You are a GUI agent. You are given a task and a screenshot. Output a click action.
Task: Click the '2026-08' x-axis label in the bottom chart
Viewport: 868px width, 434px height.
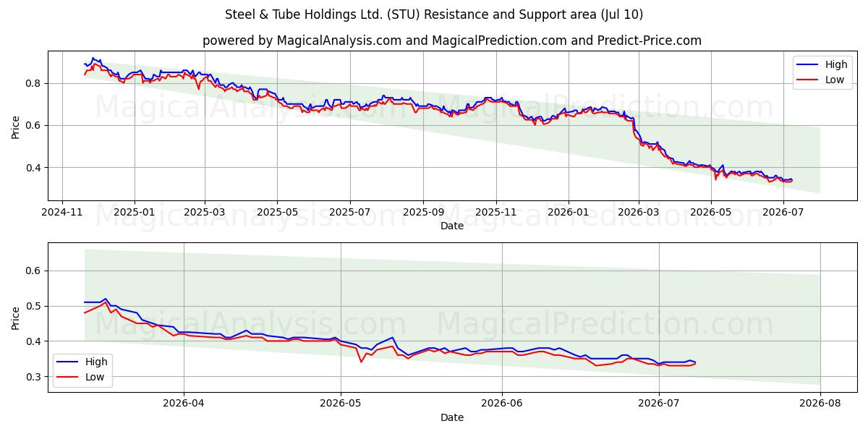coord(820,404)
